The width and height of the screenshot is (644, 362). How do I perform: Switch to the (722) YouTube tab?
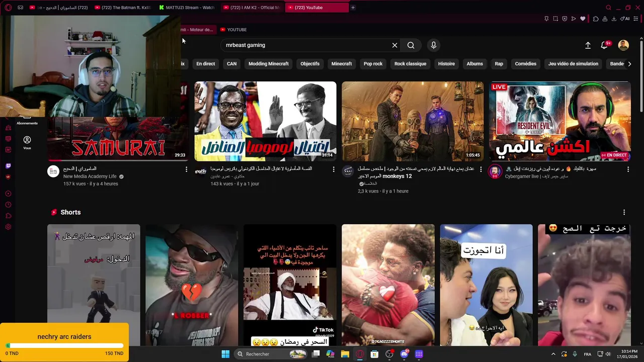pos(316,8)
